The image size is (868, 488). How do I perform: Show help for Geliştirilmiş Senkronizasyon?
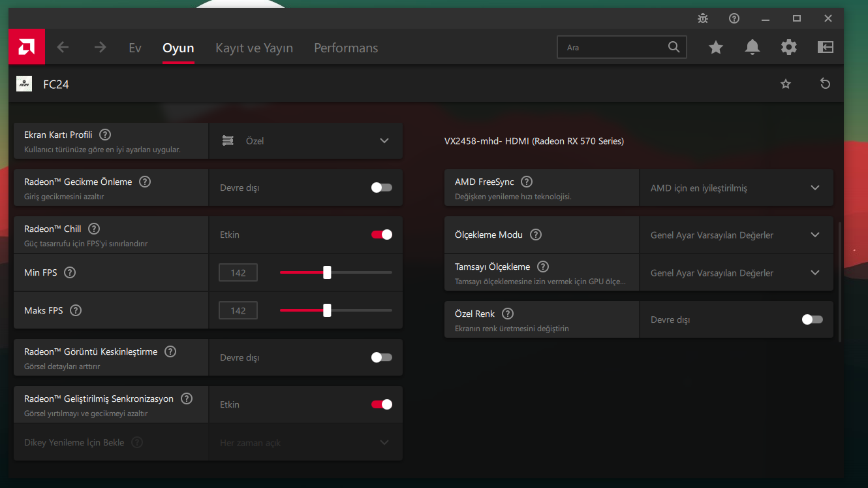tap(187, 399)
